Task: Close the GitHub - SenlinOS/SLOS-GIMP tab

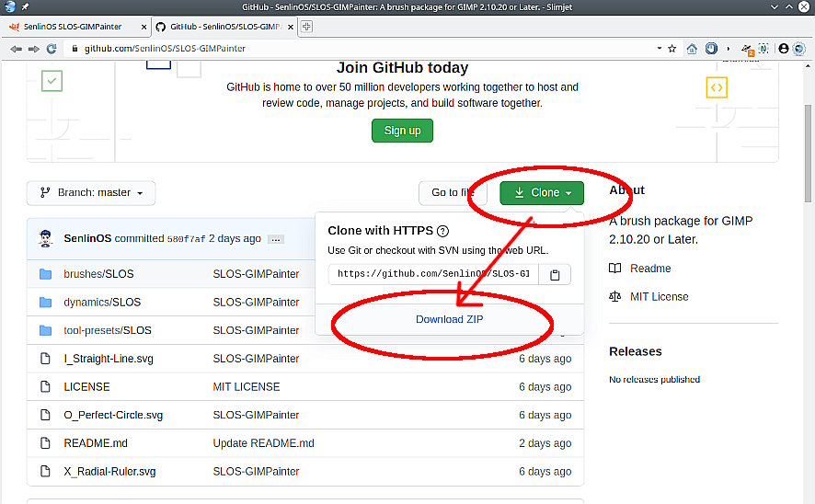Action: tap(291, 27)
